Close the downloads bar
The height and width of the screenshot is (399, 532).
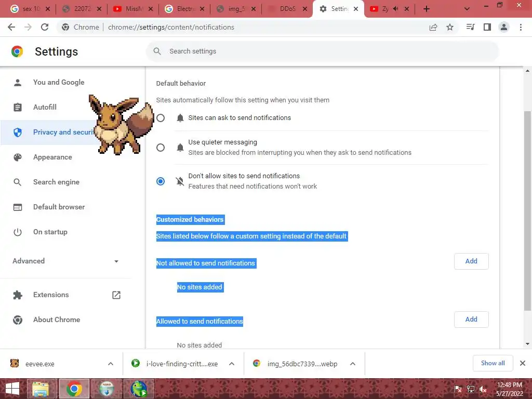(x=523, y=363)
